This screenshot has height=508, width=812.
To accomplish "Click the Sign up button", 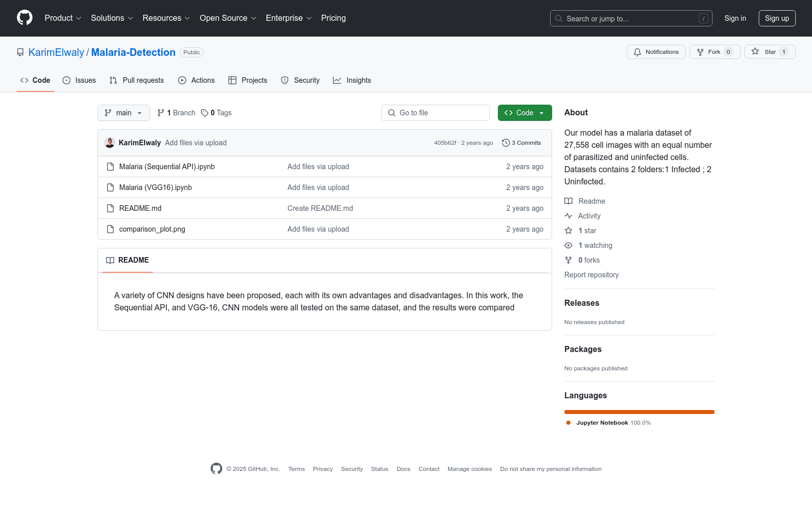I will pyautogui.click(x=777, y=18).
